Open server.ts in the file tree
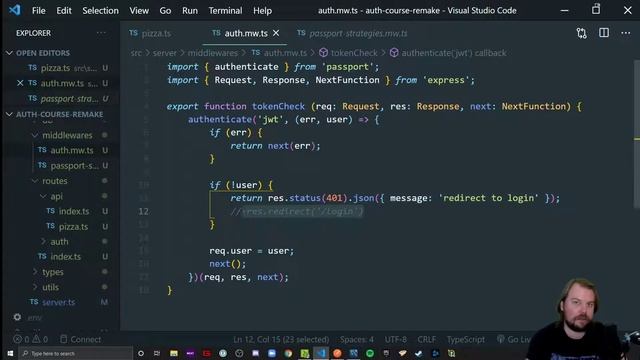The width and height of the screenshot is (640, 360). (x=58, y=302)
